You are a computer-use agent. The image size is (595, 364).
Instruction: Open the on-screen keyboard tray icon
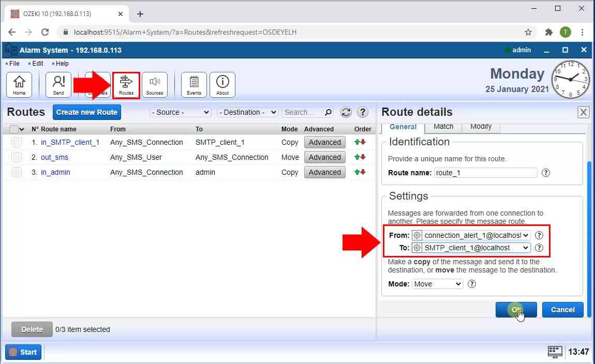(x=555, y=352)
